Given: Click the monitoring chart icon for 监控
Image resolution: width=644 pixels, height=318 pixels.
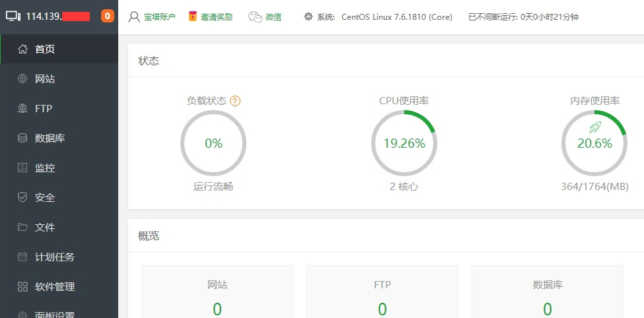Looking at the screenshot, I should [22, 168].
